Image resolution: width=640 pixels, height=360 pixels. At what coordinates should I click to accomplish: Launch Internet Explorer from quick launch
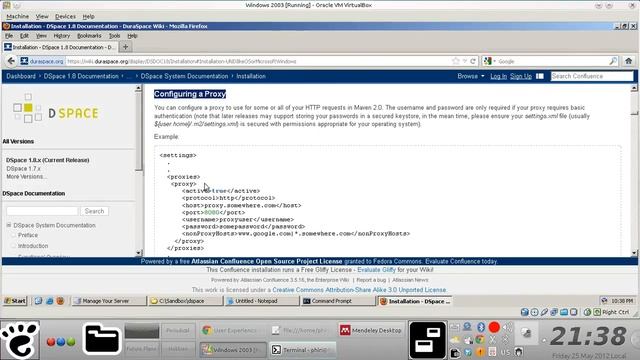49,301
